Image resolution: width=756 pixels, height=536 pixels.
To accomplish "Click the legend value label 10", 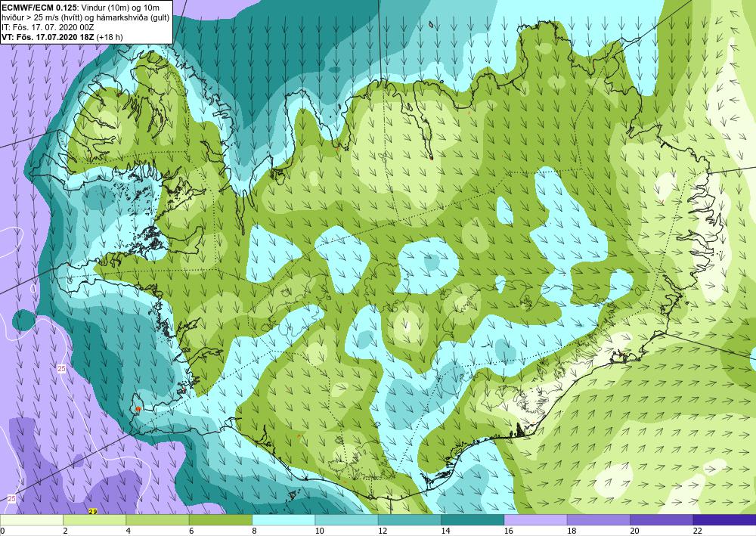I will [x=319, y=531].
